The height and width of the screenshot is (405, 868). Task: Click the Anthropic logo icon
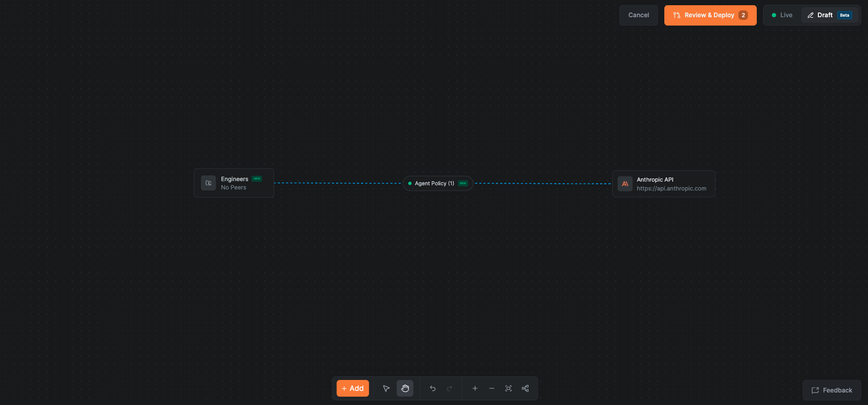(x=625, y=184)
